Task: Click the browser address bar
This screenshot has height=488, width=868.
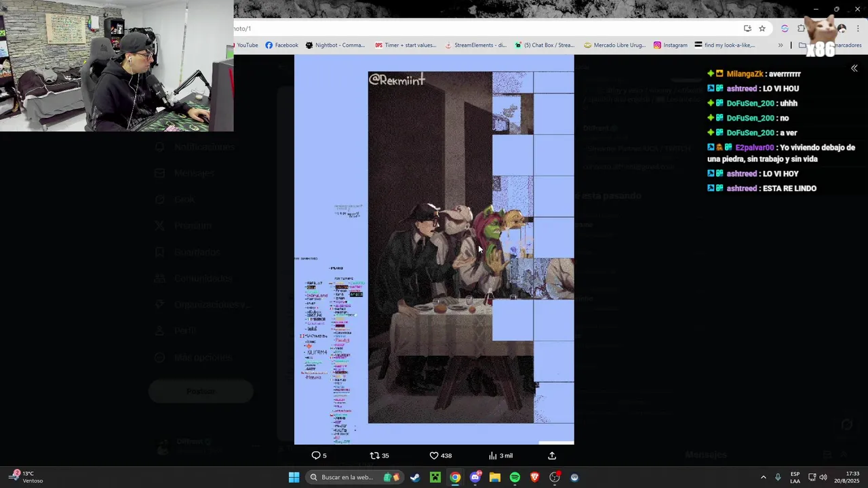Action: click(485, 28)
